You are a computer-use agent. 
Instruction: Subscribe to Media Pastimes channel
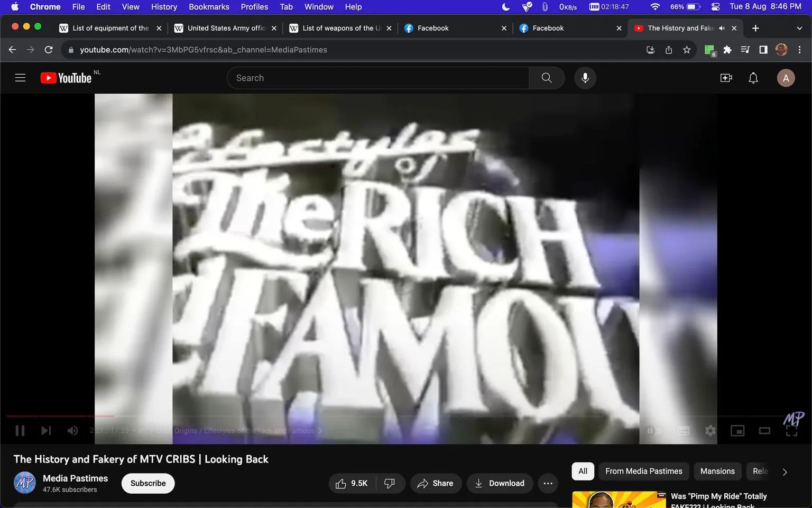(x=148, y=483)
